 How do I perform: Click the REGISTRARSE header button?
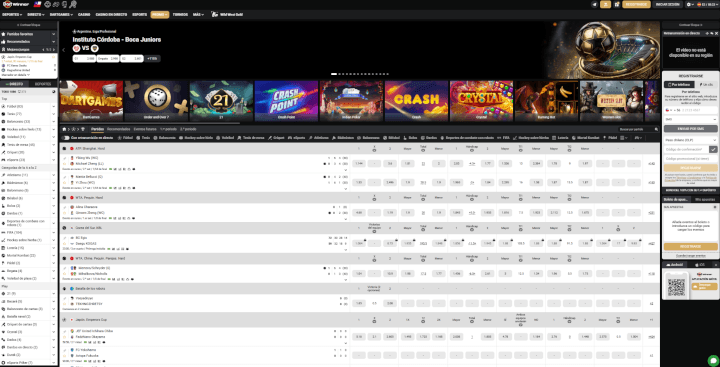636,4
